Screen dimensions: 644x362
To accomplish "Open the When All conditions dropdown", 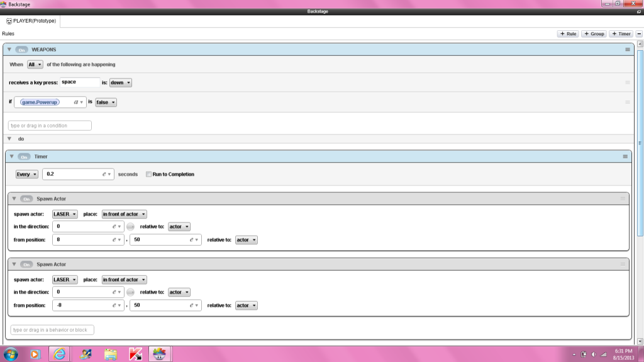I will (x=35, y=64).
